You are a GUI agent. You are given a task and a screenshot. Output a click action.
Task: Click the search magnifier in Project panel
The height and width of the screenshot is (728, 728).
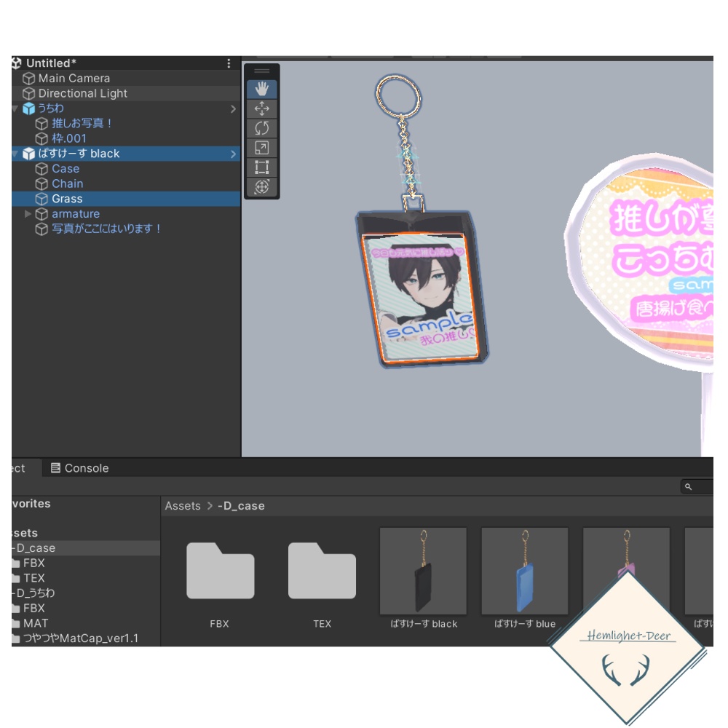point(689,486)
